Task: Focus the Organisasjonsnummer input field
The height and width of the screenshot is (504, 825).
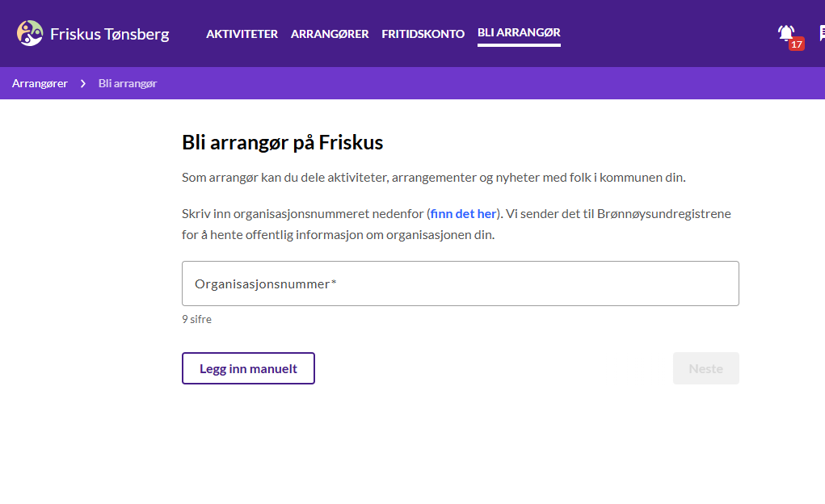Action: tap(461, 283)
